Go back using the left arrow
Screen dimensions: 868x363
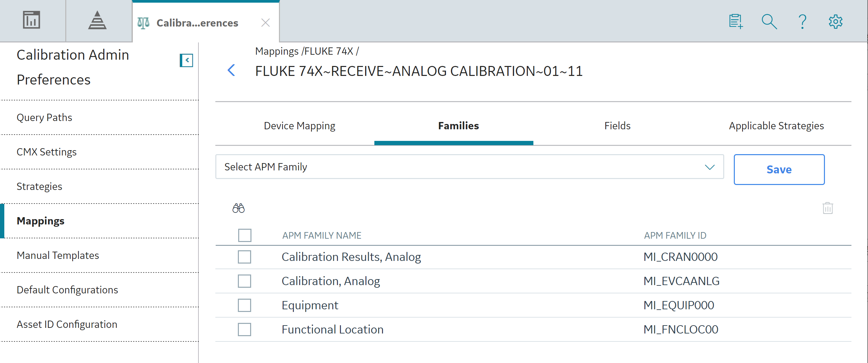(231, 70)
